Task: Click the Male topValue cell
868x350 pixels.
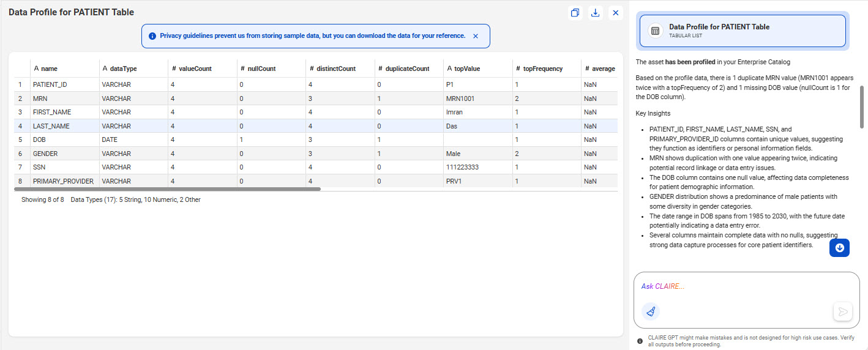Action: (x=478, y=154)
